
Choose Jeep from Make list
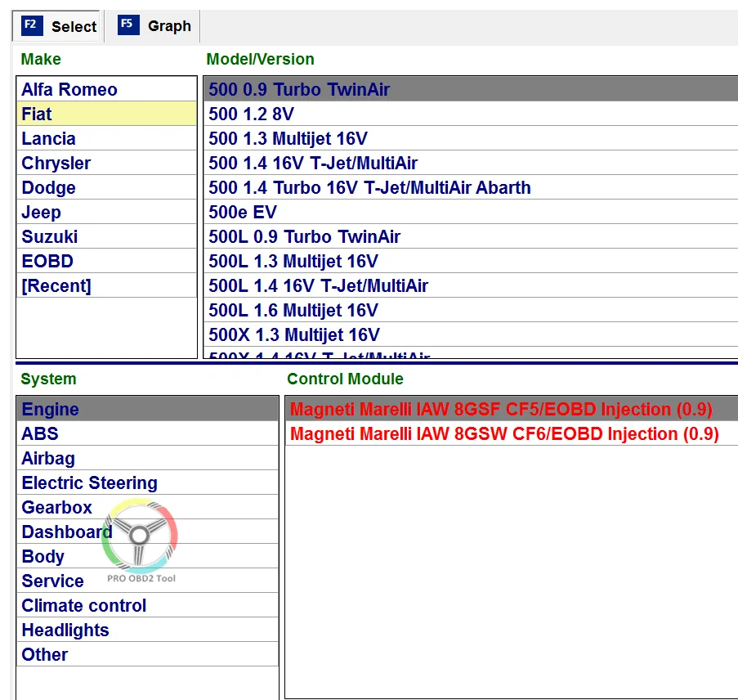[106, 212]
